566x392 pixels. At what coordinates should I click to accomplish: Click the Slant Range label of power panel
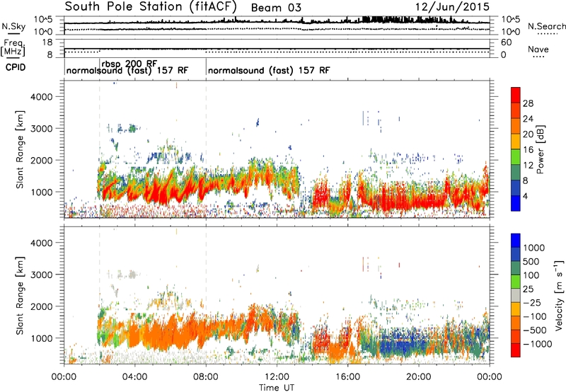click(x=20, y=149)
